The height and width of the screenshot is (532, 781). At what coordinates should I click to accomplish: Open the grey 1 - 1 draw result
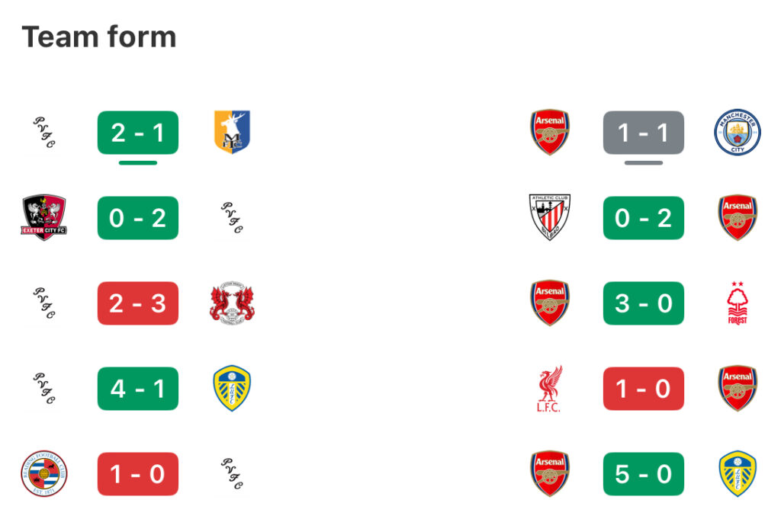[644, 133]
